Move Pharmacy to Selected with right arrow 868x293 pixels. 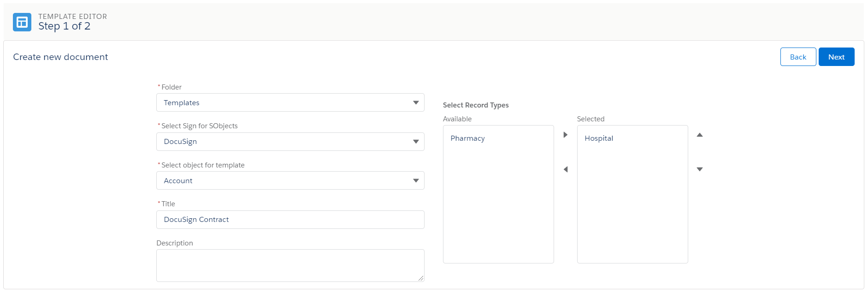click(565, 135)
